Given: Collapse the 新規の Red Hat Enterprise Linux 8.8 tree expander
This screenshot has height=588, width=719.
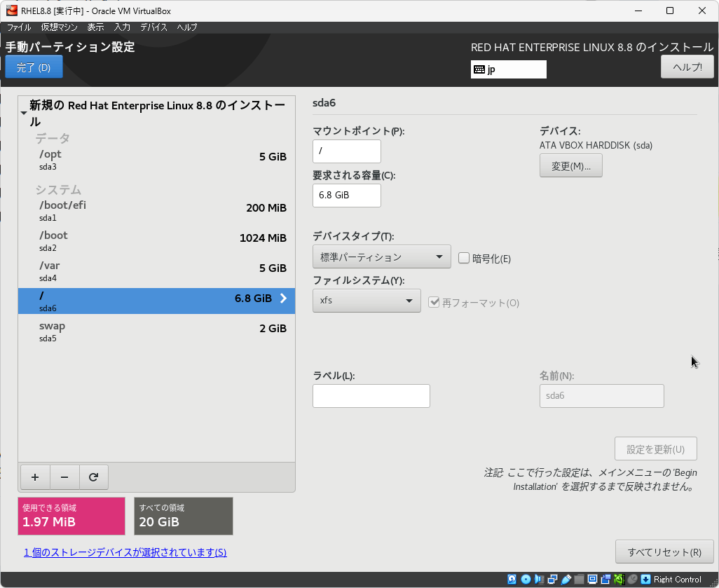Looking at the screenshot, I should click(x=24, y=113).
